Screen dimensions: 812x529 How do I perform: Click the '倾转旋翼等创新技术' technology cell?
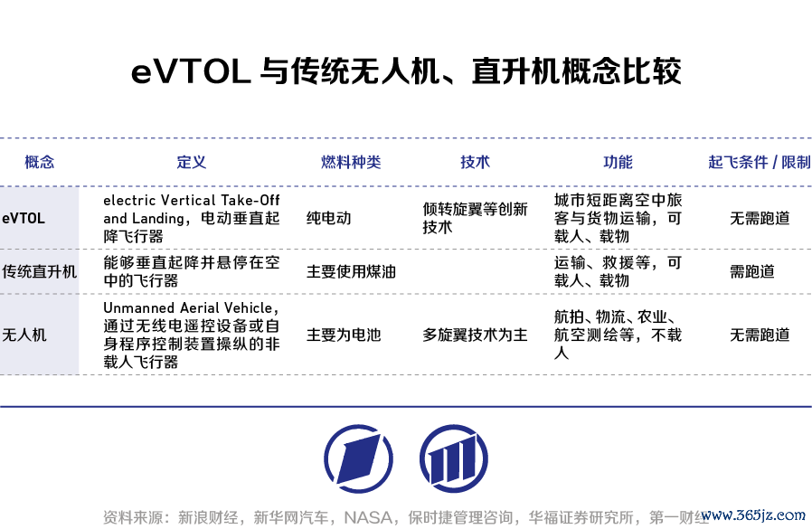tap(475, 218)
